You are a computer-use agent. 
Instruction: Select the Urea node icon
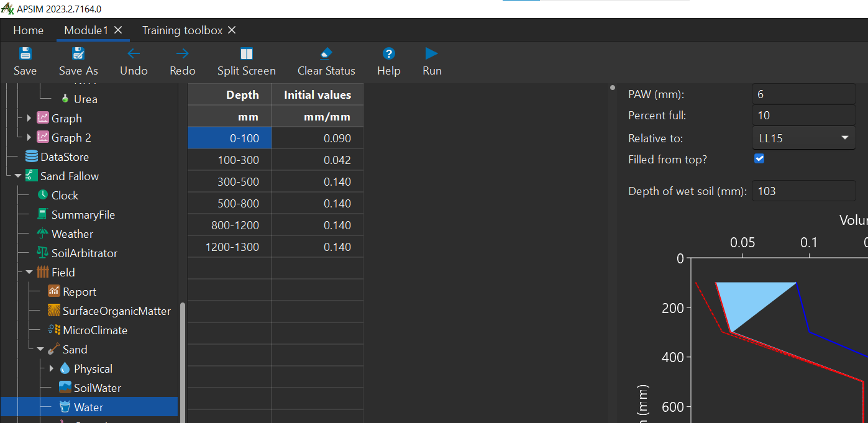pyautogui.click(x=65, y=99)
